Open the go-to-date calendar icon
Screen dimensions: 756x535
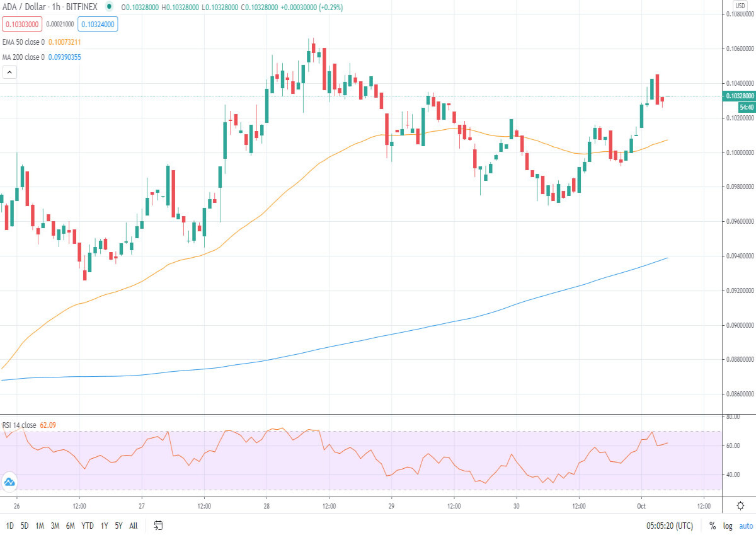click(x=158, y=525)
